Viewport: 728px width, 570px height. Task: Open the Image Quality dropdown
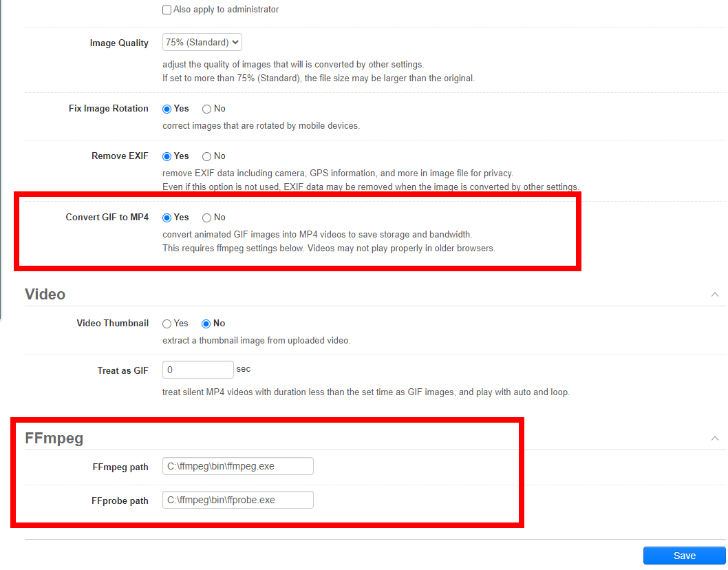[x=202, y=42]
